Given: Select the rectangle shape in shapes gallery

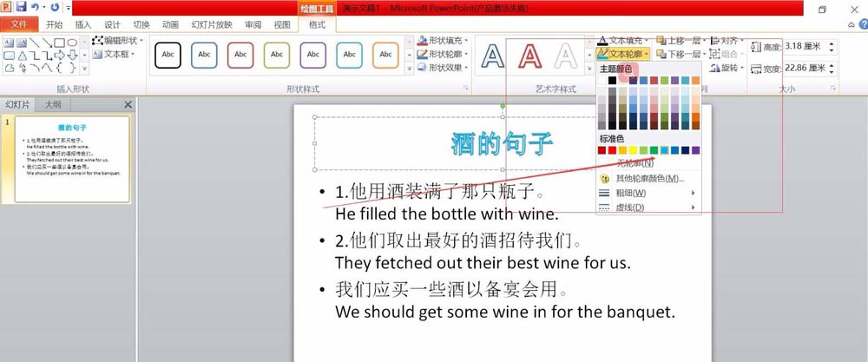Looking at the screenshot, I should pyautogui.click(x=59, y=43).
